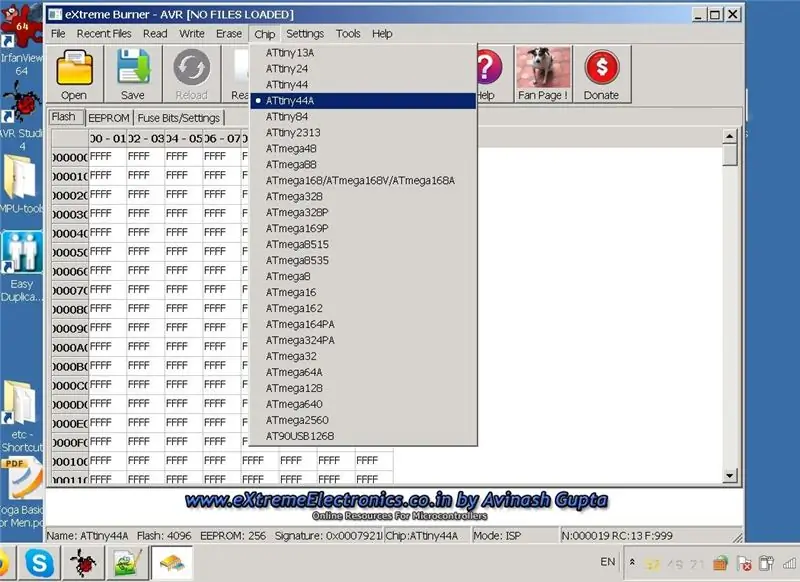Viewport: 800px width, 582px height.
Task: Open the Easy Duplicate desktop shortcut
Action: (21, 267)
